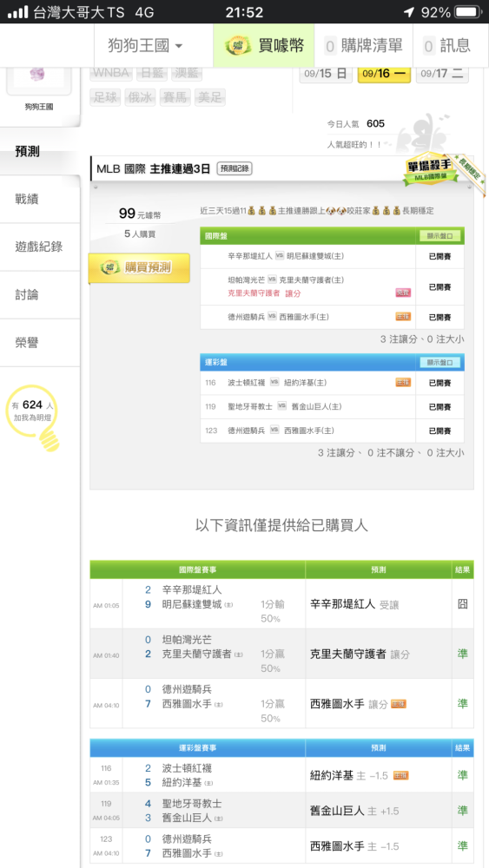
Task: Open the 預測 sidebar section
Action: tap(40, 151)
